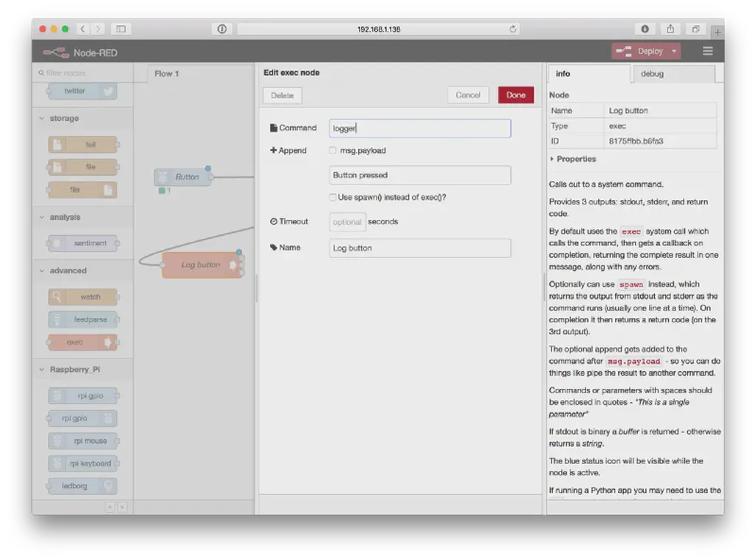756x560 pixels.
Task: Select the exec node in the palette
Action: pyautogui.click(x=81, y=342)
